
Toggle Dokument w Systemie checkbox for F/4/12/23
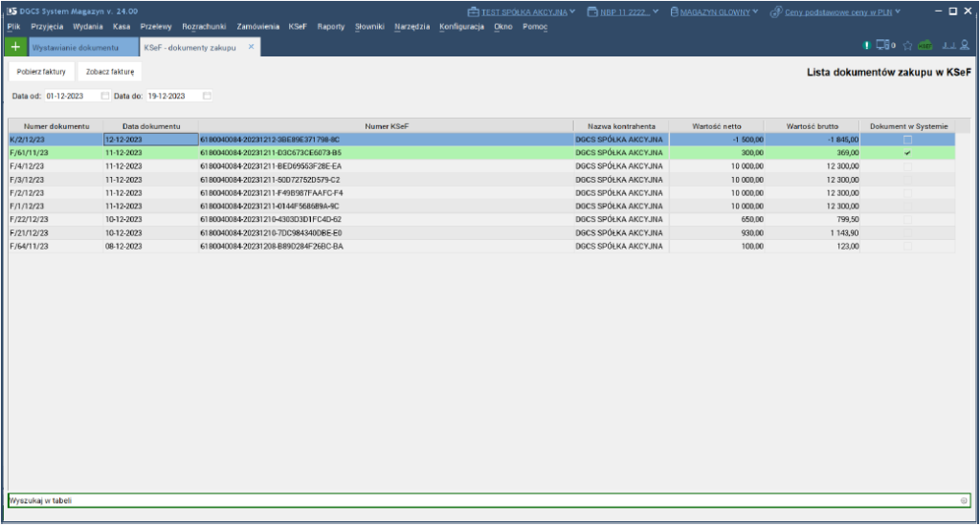tap(907, 166)
